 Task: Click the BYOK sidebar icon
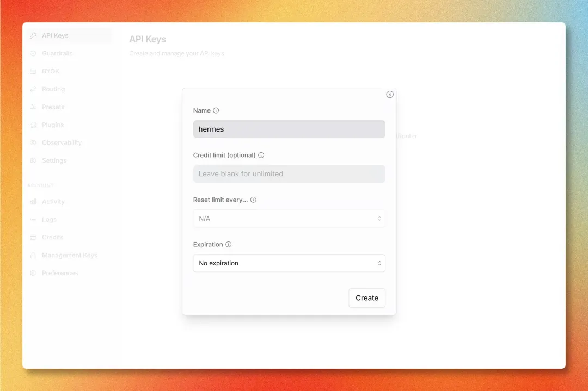(x=33, y=71)
